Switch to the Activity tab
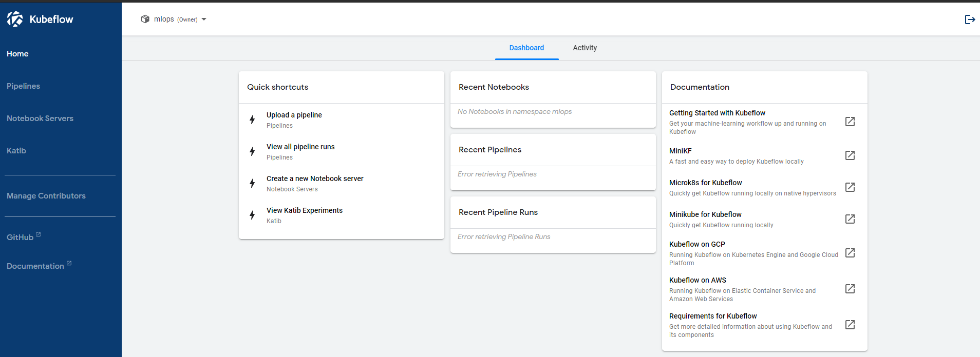The height and width of the screenshot is (357, 980). 585,48
